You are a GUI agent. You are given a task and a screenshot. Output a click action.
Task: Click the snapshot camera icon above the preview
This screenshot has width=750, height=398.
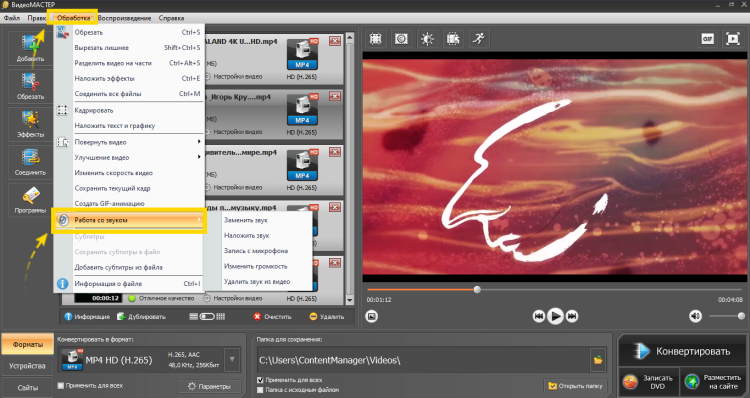pos(401,39)
